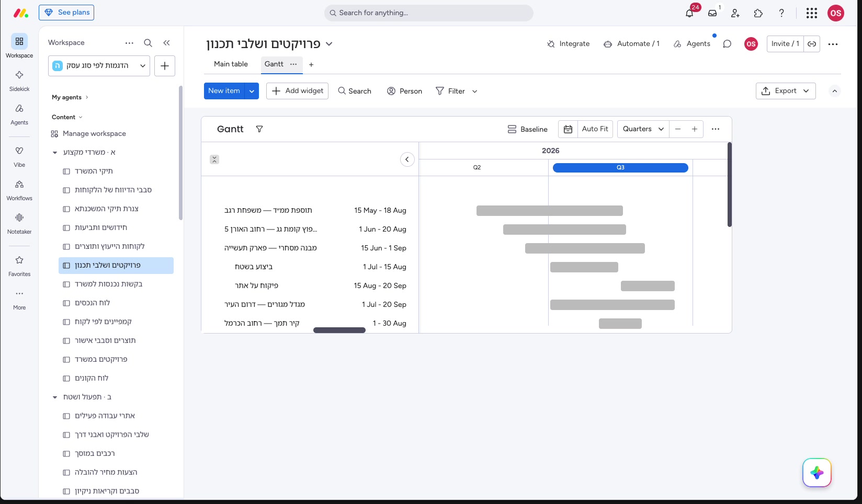862x504 pixels.
Task: Add a new board view tab
Action: tap(311, 65)
